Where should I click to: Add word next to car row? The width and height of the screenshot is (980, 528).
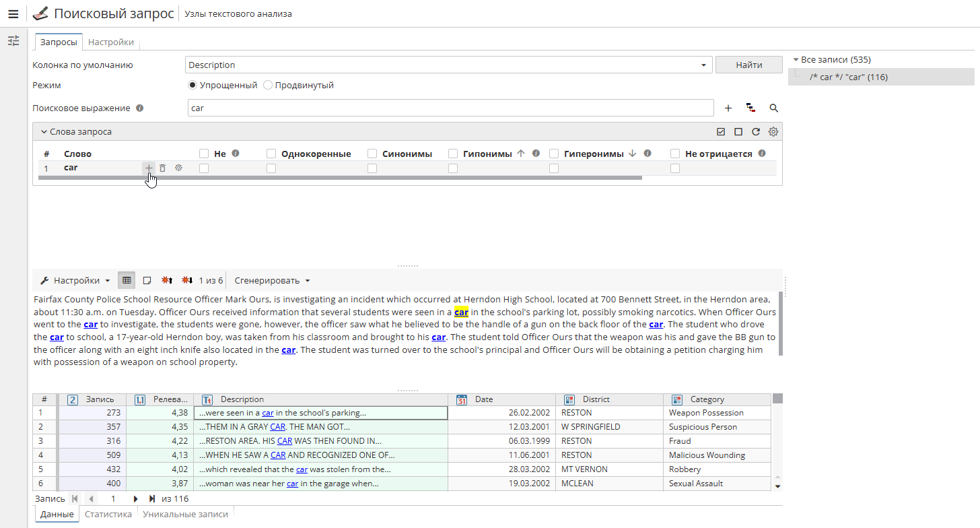(x=149, y=168)
